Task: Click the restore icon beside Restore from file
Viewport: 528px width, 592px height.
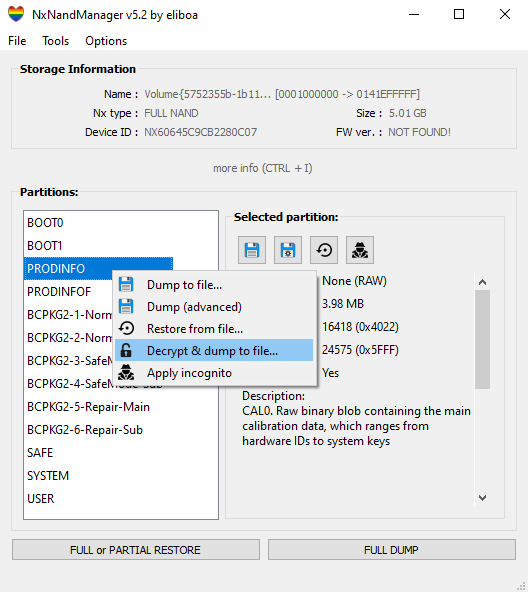Action: pyautogui.click(x=126, y=328)
